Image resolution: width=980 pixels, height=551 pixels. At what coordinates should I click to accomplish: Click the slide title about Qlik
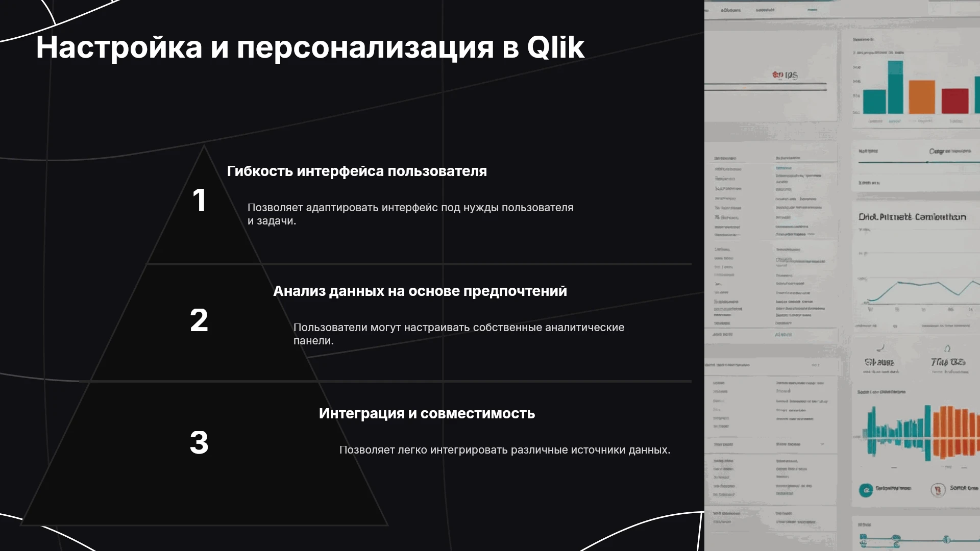pyautogui.click(x=310, y=47)
